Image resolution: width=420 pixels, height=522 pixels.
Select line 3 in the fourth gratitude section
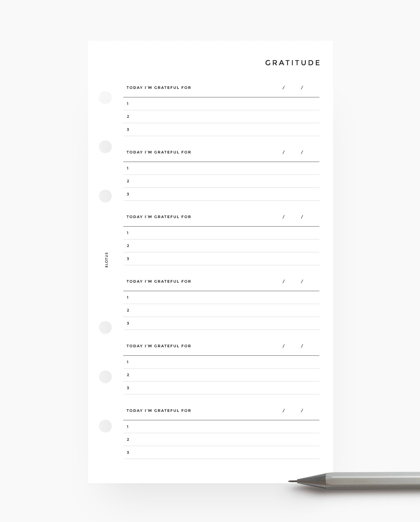[221, 324]
